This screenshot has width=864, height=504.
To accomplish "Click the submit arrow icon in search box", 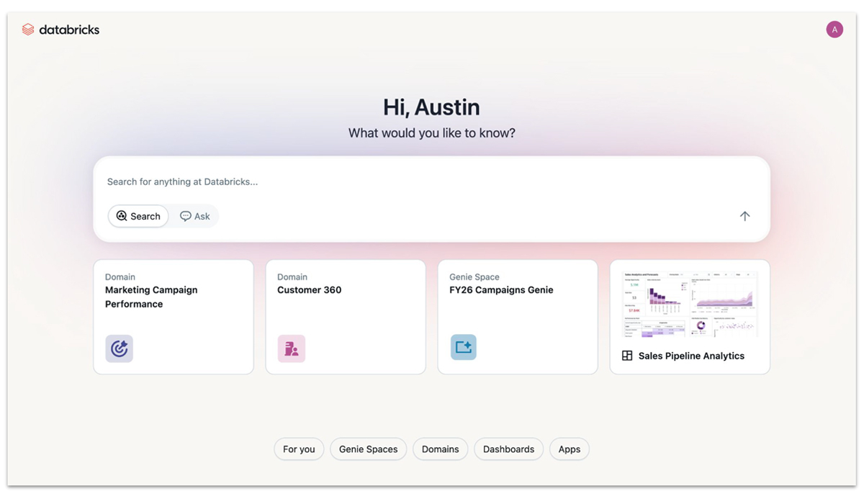I will tap(744, 216).
